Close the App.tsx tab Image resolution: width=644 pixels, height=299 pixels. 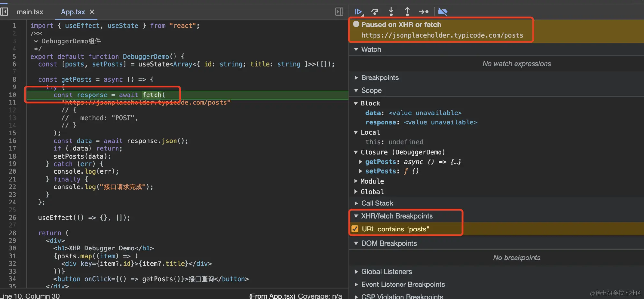pos(92,12)
